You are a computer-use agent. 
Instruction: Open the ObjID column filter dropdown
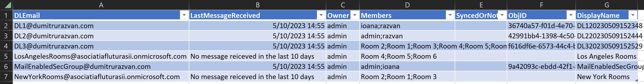571,15
